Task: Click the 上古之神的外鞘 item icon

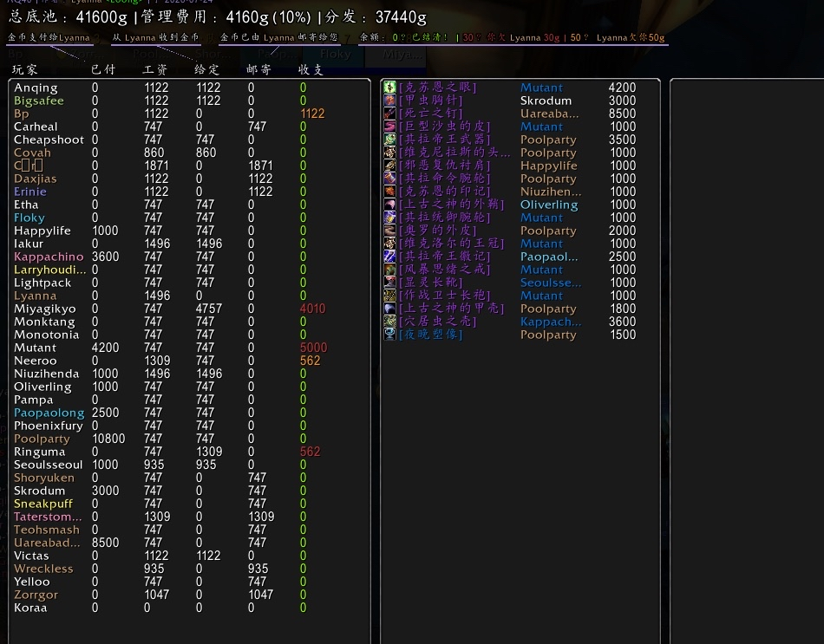Action: [x=389, y=205]
